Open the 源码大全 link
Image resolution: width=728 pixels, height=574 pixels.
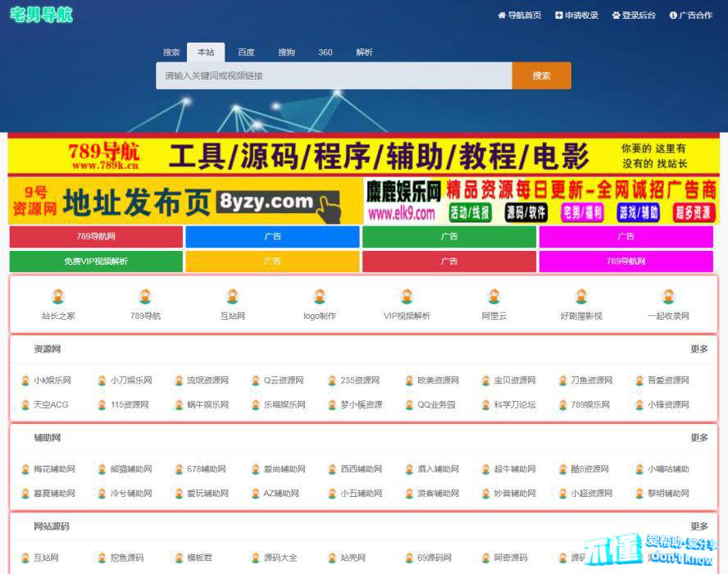[280, 558]
